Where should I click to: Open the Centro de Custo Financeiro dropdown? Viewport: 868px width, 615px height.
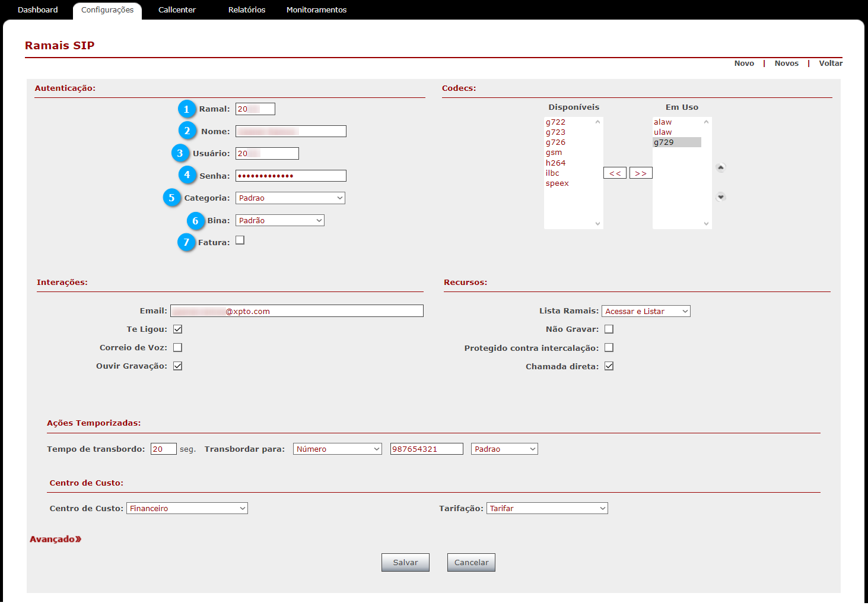(187, 508)
